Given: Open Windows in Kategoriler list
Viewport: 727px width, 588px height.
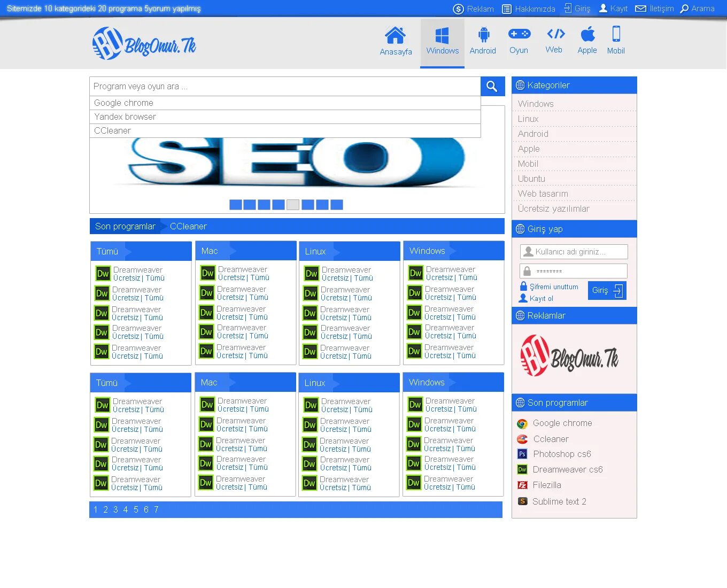Looking at the screenshot, I should 536,104.
